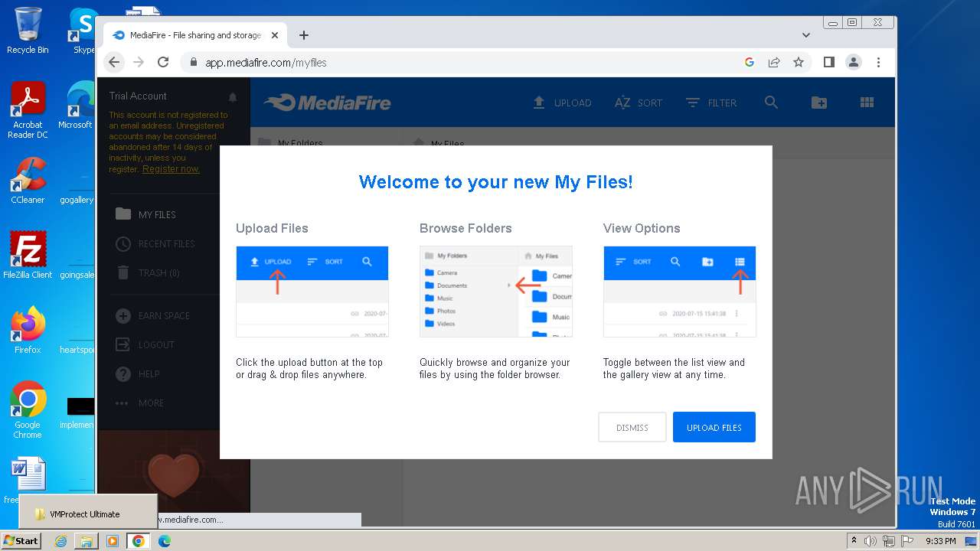
Task: Click the Chrome taskbar icon
Action: click(139, 541)
